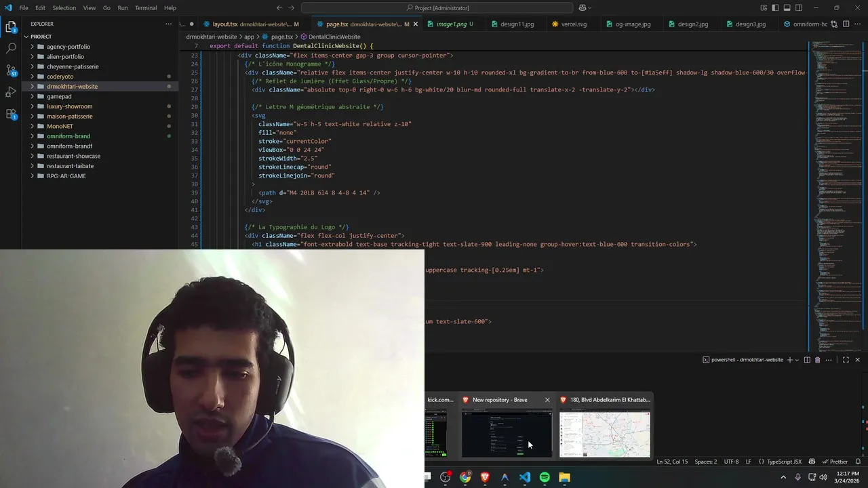This screenshot has width=868, height=488.
Task: Open the File menu
Action: click(x=24, y=7)
